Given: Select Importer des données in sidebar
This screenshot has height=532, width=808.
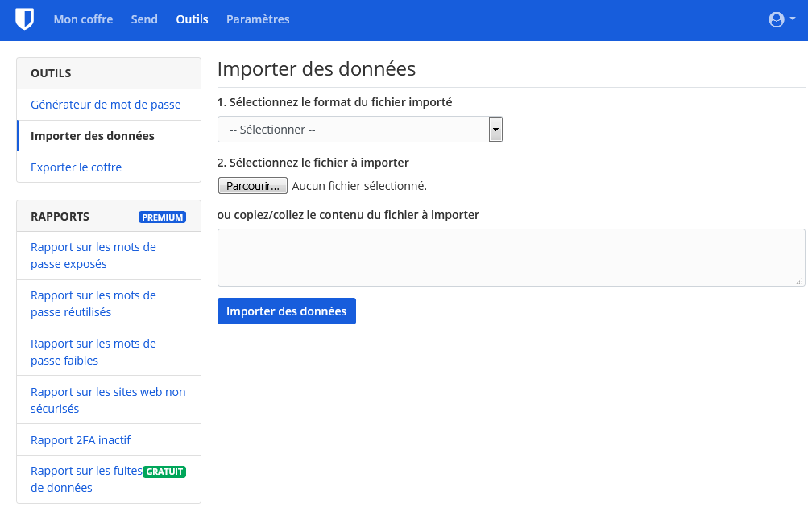Looking at the screenshot, I should pos(93,136).
